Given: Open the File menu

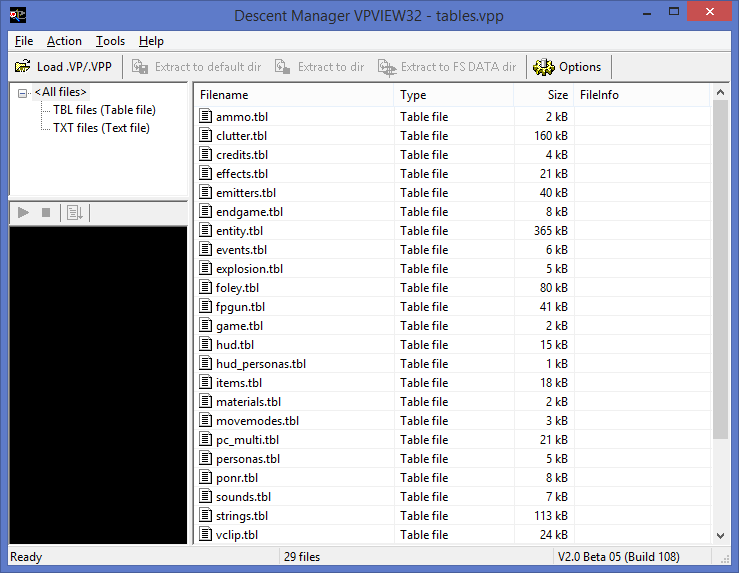Looking at the screenshot, I should coord(24,41).
